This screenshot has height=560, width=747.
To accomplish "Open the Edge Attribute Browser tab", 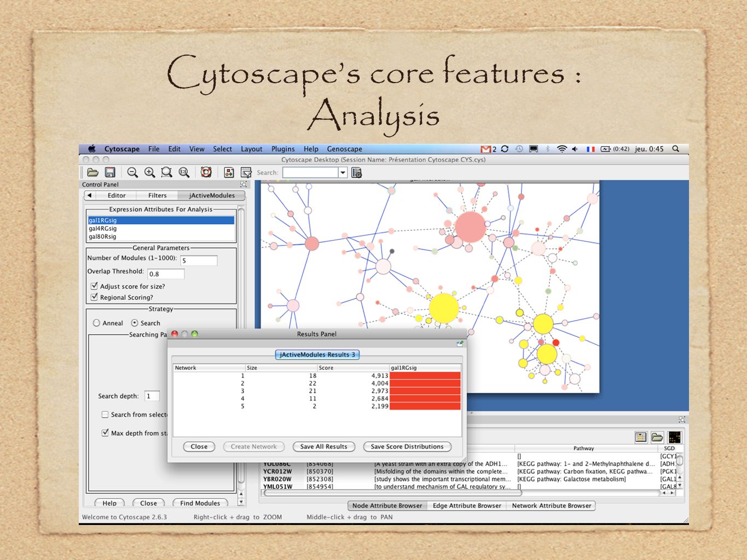I will (467, 506).
